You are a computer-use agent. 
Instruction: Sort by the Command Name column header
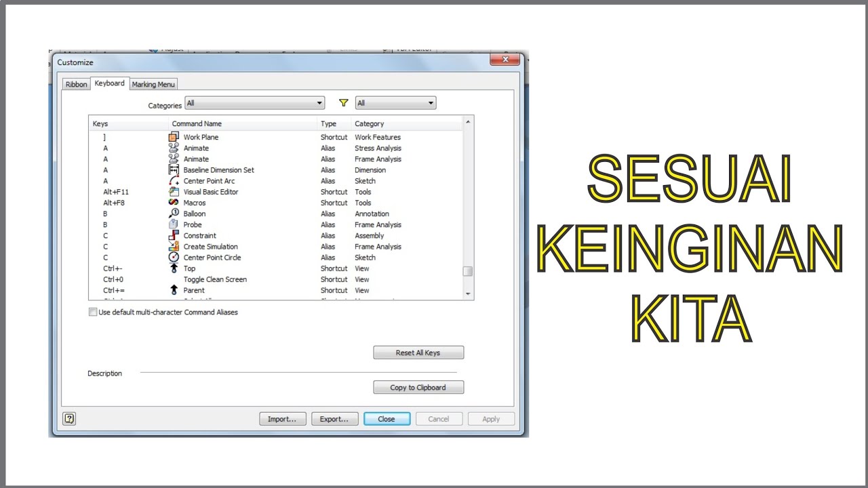tap(243, 123)
